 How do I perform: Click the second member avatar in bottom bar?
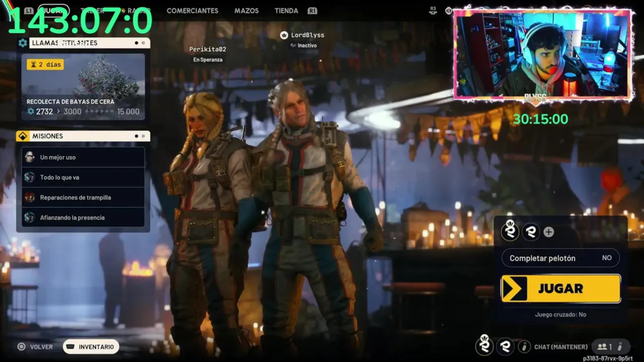505,346
